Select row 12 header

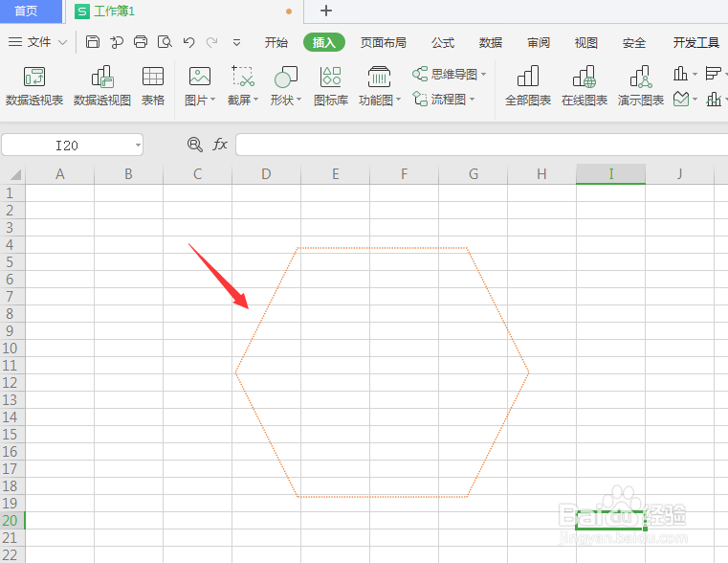tap(12, 382)
